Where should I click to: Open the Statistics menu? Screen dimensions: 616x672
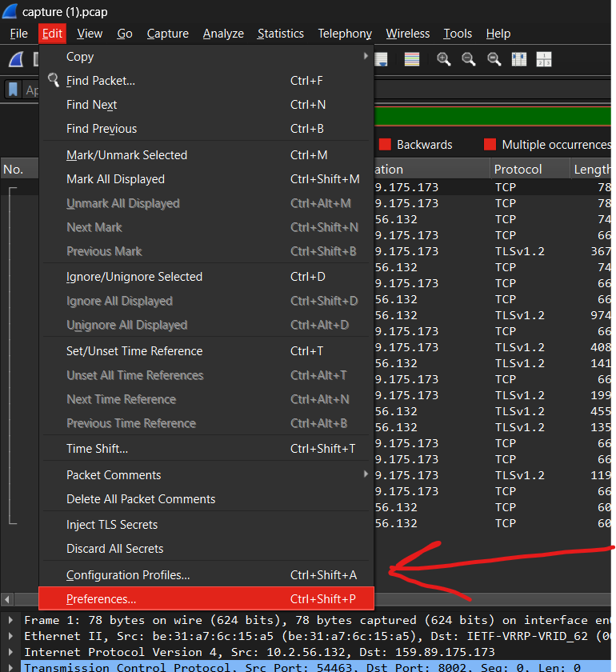coord(280,34)
